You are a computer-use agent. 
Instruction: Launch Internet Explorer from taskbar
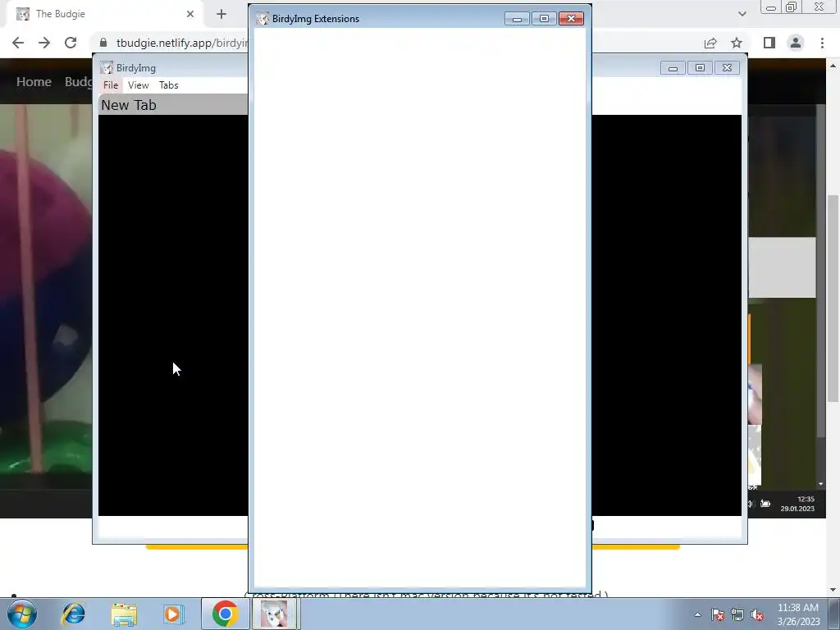[x=73, y=614]
